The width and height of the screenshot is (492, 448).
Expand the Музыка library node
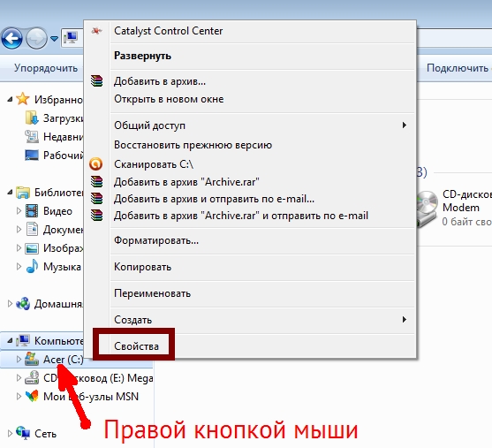click(x=19, y=267)
